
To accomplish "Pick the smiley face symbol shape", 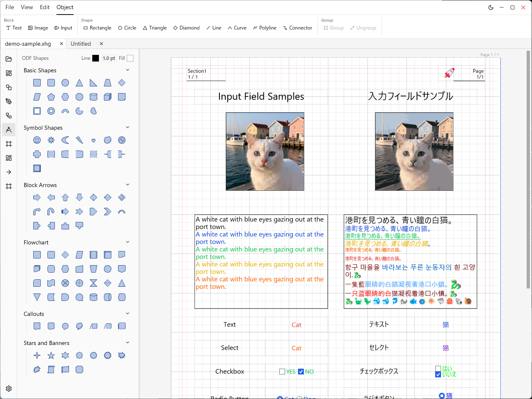I will click(37, 140).
